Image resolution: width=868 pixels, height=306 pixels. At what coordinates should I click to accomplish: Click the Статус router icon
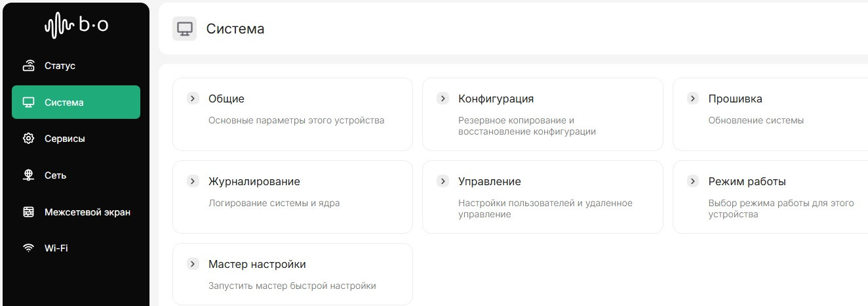[x=29, y=66]
